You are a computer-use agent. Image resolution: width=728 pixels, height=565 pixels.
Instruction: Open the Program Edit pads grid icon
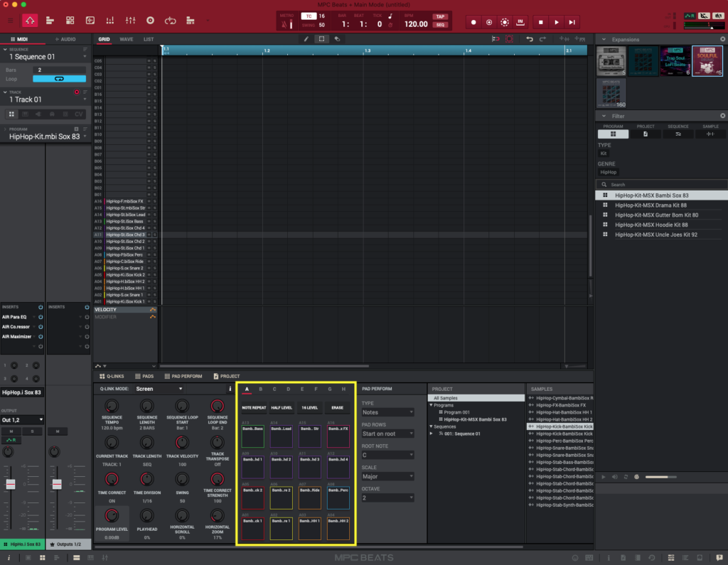coord(70,21)
